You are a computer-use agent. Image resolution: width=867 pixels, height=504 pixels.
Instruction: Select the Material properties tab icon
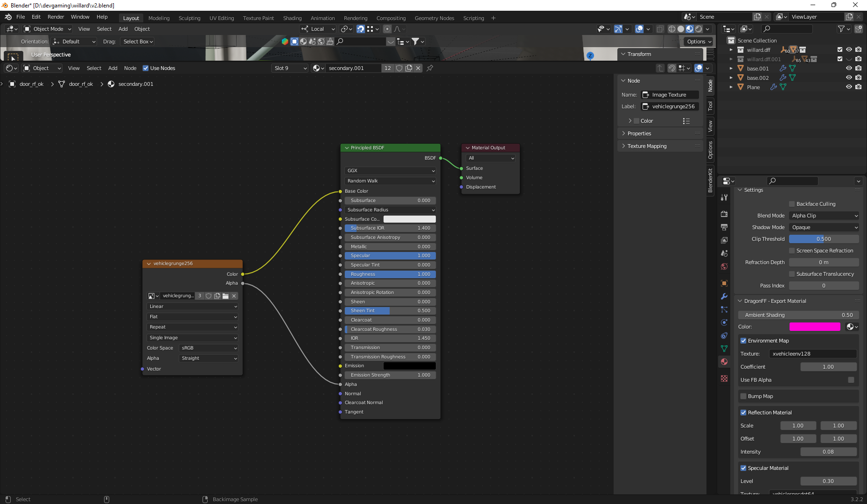(x=724, y=362)
